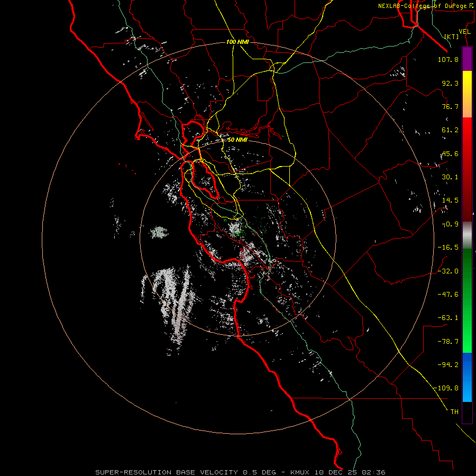
Task: Click the -78.7 velocity scale value
Action: click(448, 342)
